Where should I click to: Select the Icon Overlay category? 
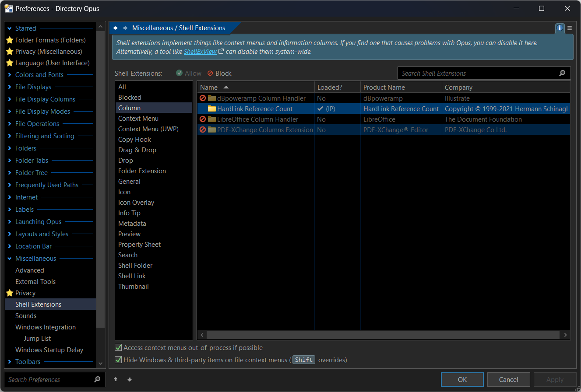point(154,203)
